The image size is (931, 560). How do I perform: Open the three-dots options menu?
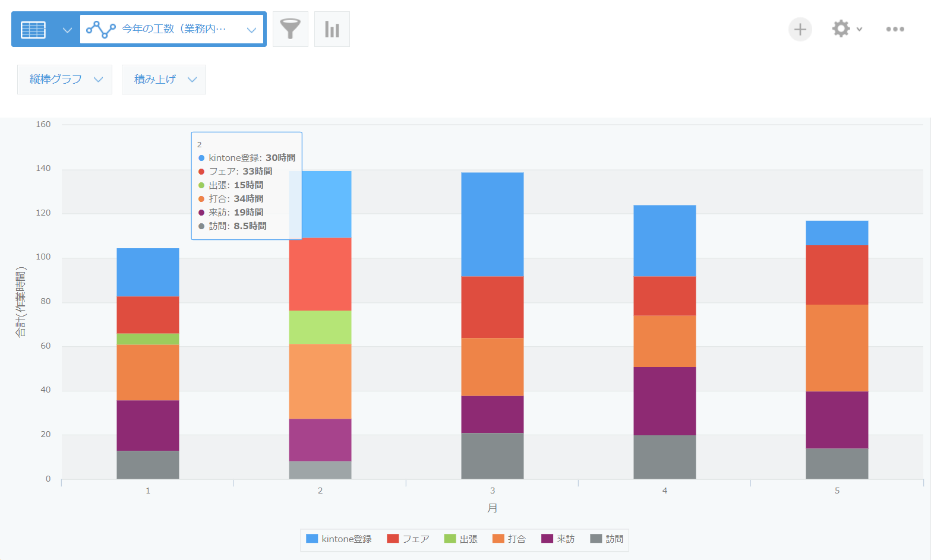click(x=895, y=29)
